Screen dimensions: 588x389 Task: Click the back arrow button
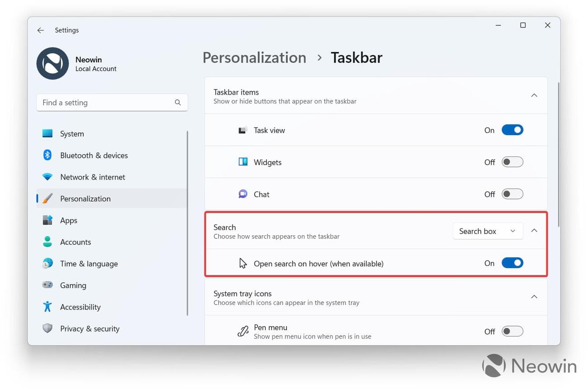coord(41,30)
